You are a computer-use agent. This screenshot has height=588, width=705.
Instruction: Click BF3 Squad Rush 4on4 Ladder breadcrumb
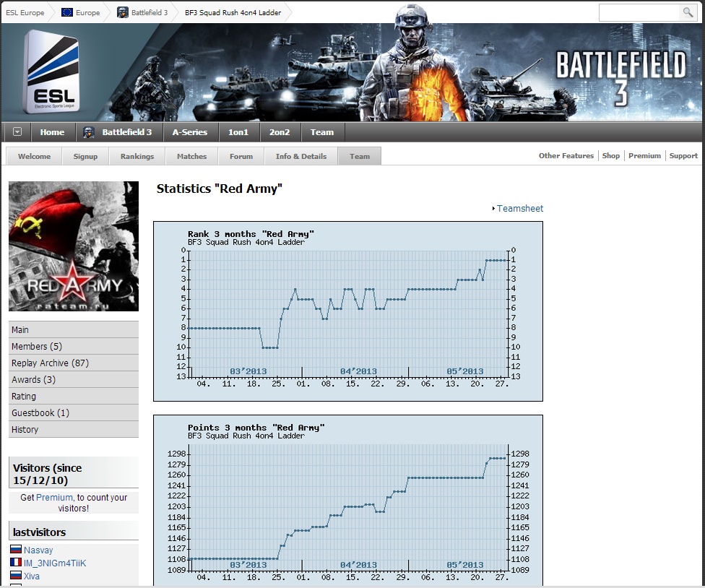pos(233,12)
